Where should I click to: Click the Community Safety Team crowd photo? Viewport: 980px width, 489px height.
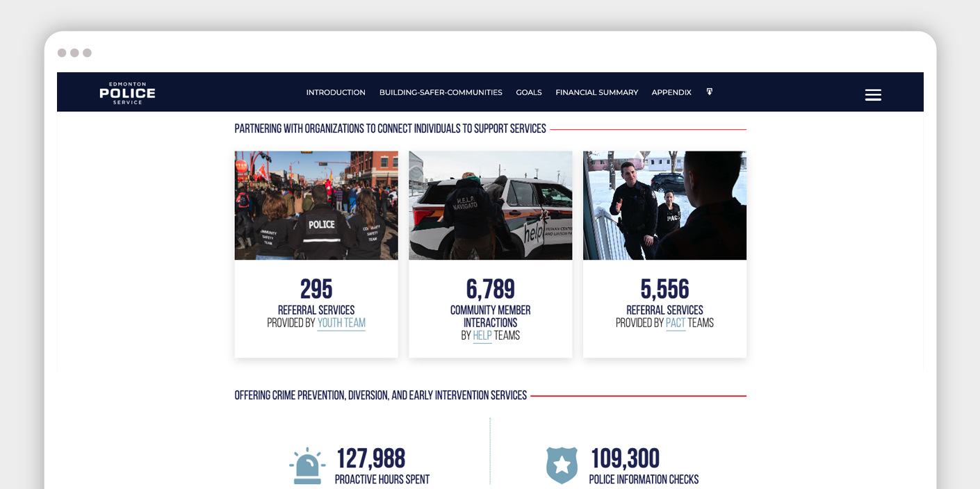(316, 206)
